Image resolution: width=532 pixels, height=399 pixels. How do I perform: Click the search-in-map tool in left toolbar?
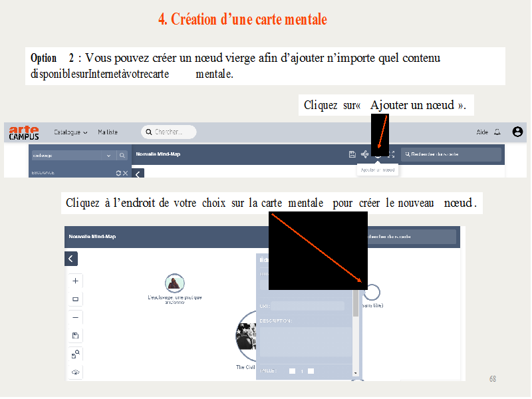click(x=75, y=354)
